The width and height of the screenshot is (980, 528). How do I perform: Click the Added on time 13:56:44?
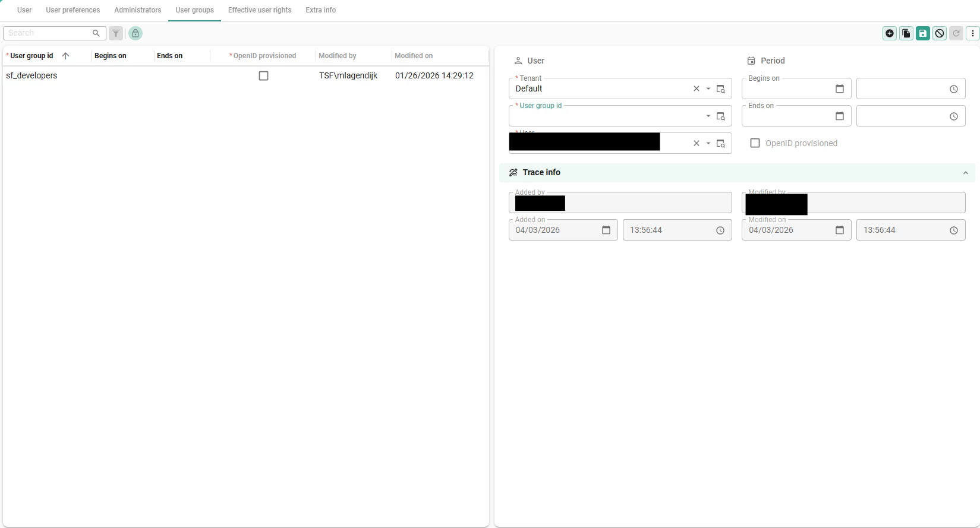click(x=646, y=230)
